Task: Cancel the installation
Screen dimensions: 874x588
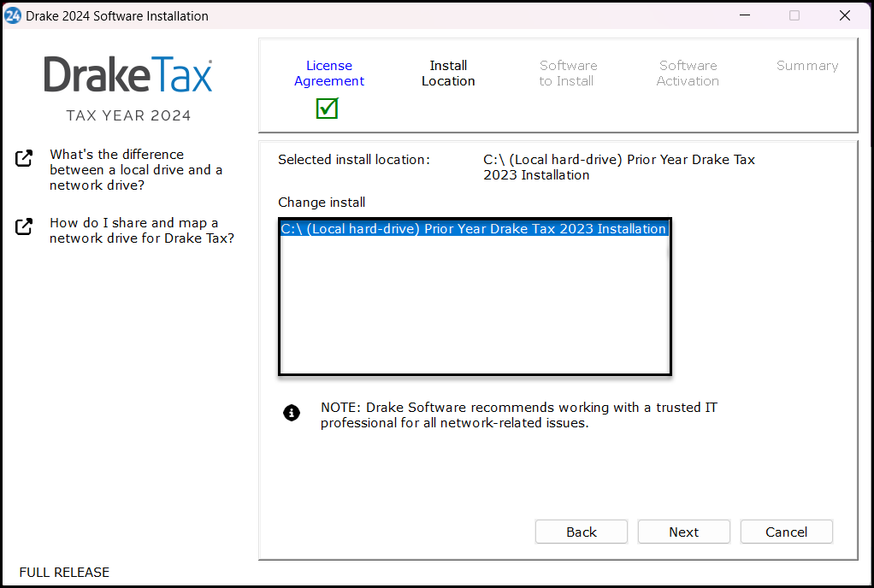Action: click(x=787, y=532)
